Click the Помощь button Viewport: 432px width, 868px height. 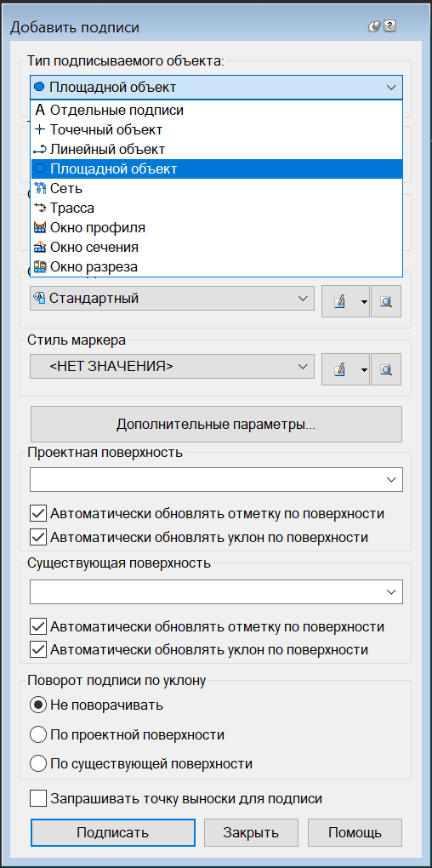click(355, 832)
